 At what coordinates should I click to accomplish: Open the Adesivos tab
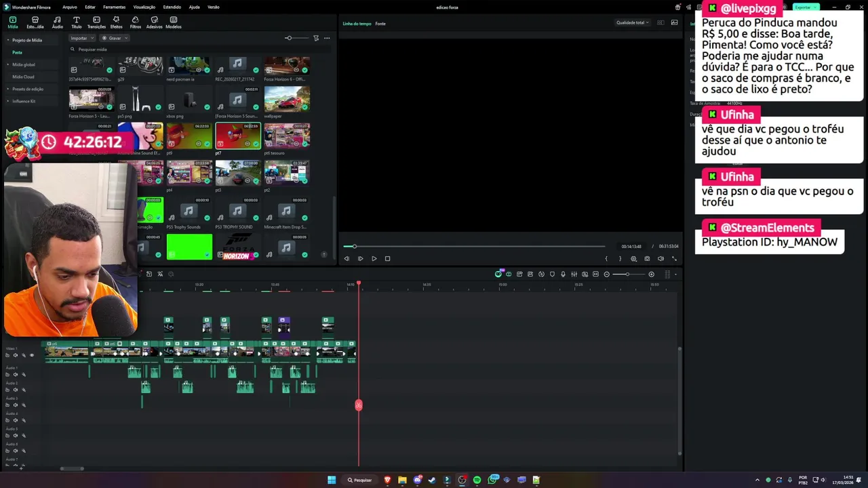(154, 22)
